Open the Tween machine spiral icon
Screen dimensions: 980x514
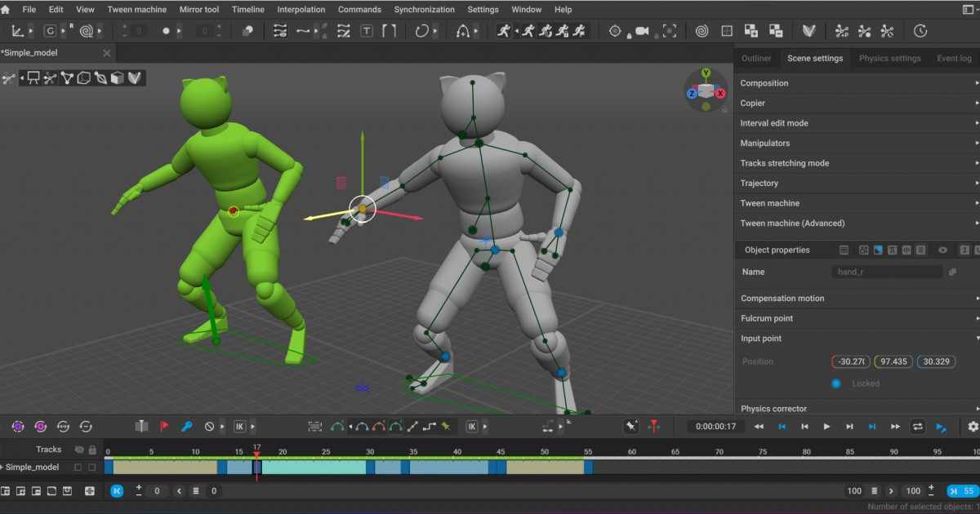click(x=701, y=31)
